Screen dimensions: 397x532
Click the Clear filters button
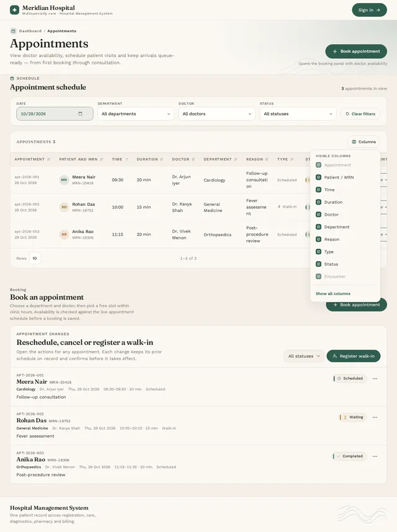(x=360, y=113)
